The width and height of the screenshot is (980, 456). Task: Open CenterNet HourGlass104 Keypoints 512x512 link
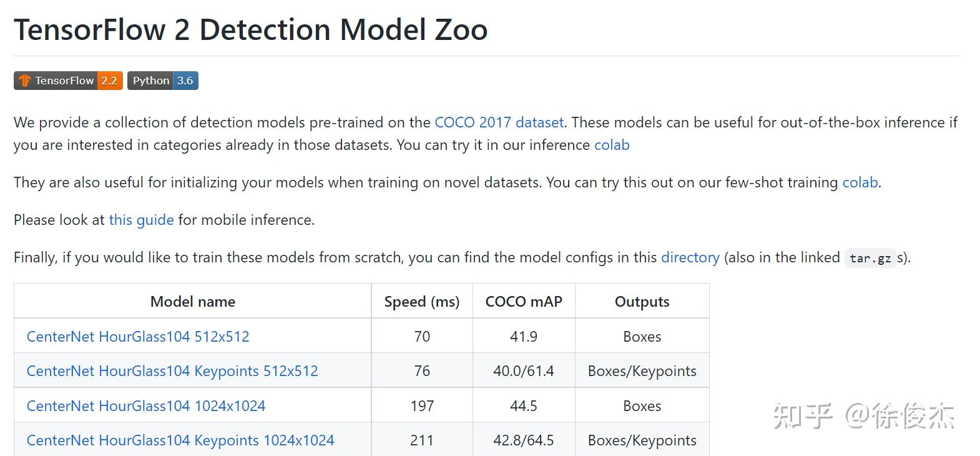[172, 371]
